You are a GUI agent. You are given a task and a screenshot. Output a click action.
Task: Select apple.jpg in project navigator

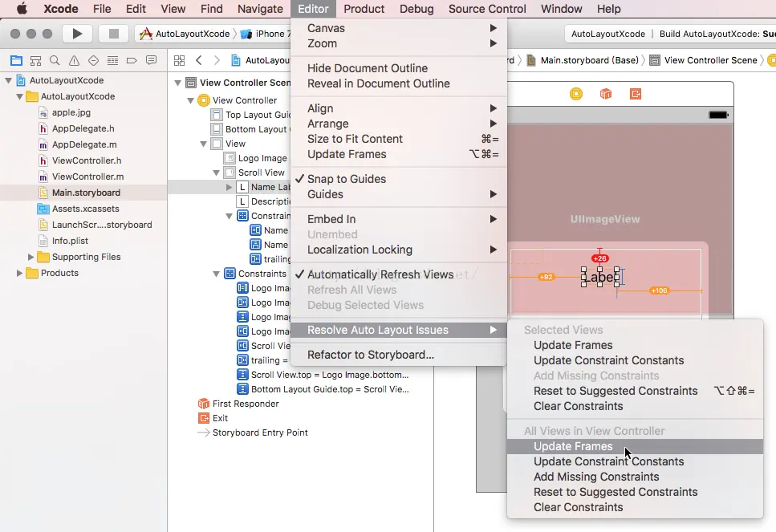click(x=71, y=112)
